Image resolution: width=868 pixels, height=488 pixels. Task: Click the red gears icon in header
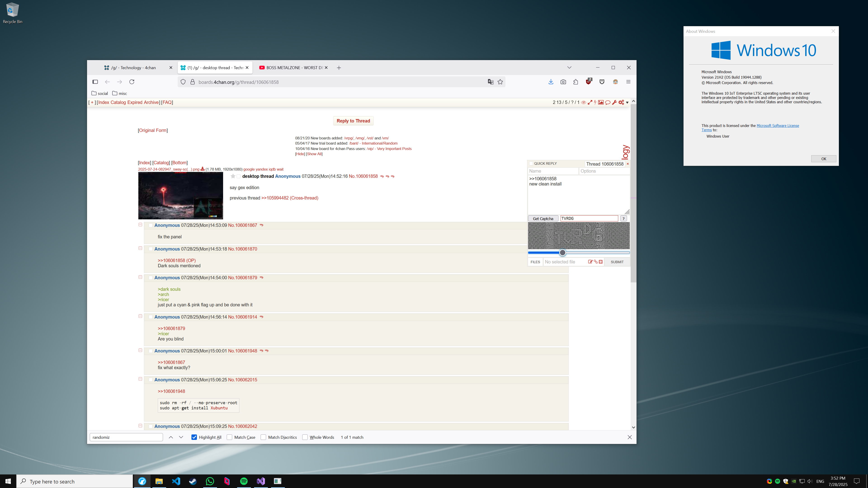tap(621, 102)
